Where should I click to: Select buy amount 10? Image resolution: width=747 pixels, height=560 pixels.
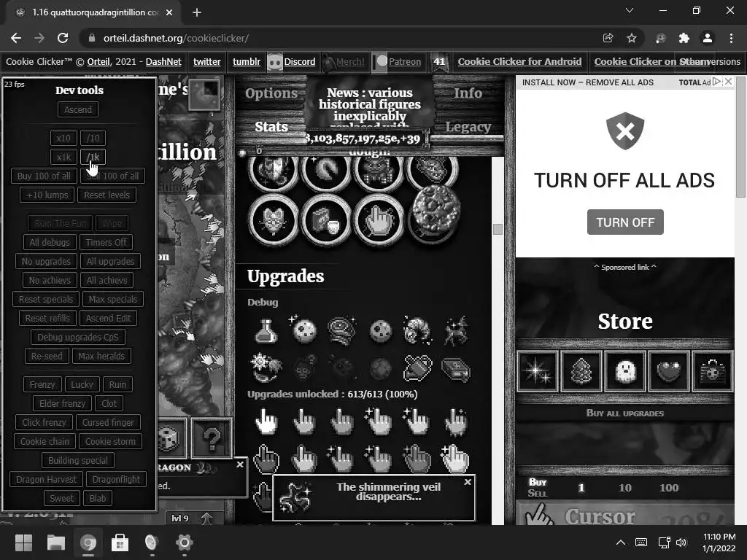pyautogui.click(x=625, y=488)
